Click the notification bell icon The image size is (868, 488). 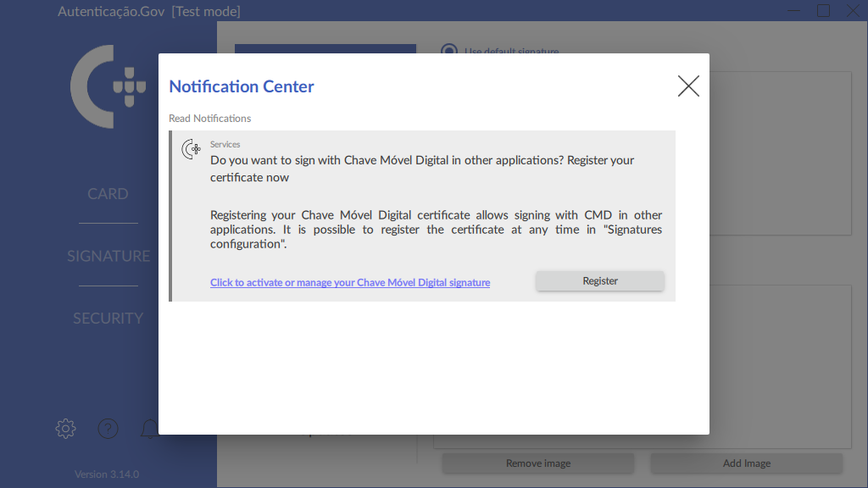click(x=149, y=429)
